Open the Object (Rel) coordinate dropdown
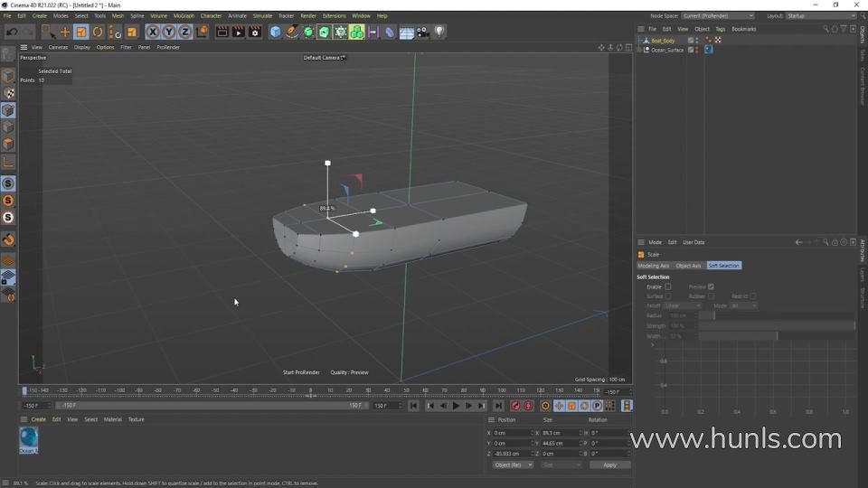 (513, 465)
